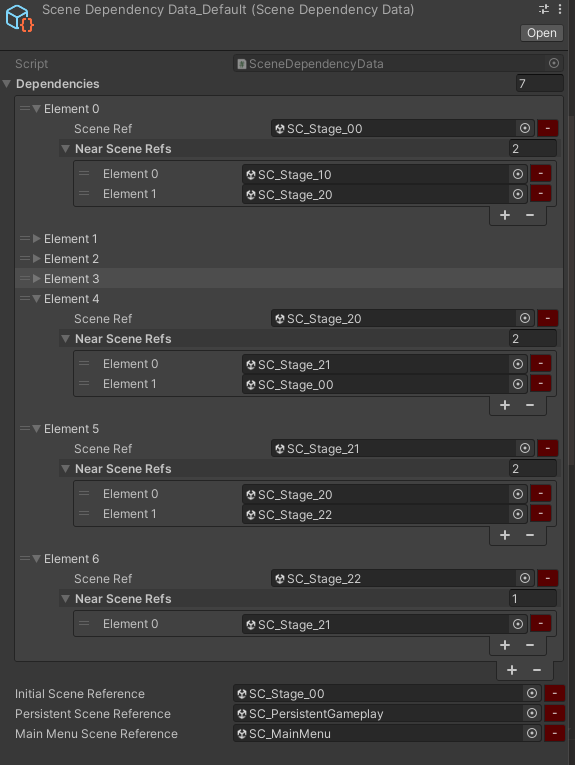Collapse the Dependencies foldout
The image size is (575, 765).
click(x=7, y=84)
